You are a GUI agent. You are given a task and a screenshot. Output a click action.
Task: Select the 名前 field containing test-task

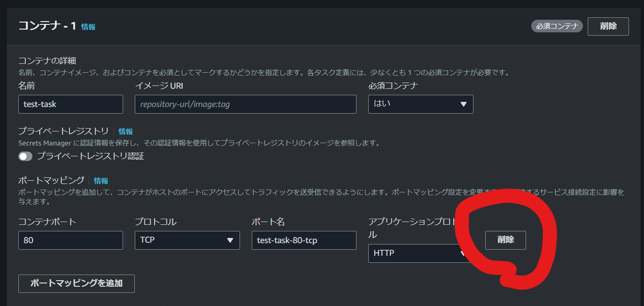70,104
